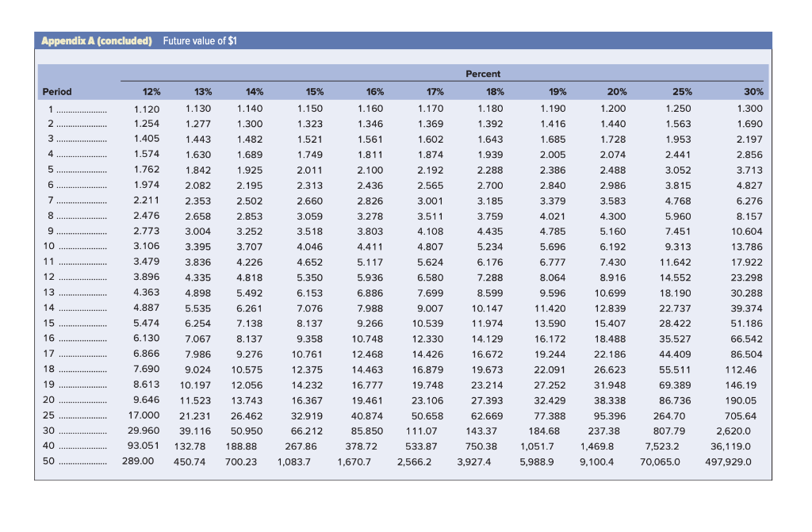Click the value 1.120 in the 12% column
Image resolution: width=812 pixels, height=532 pixels.
pos(147,109)
